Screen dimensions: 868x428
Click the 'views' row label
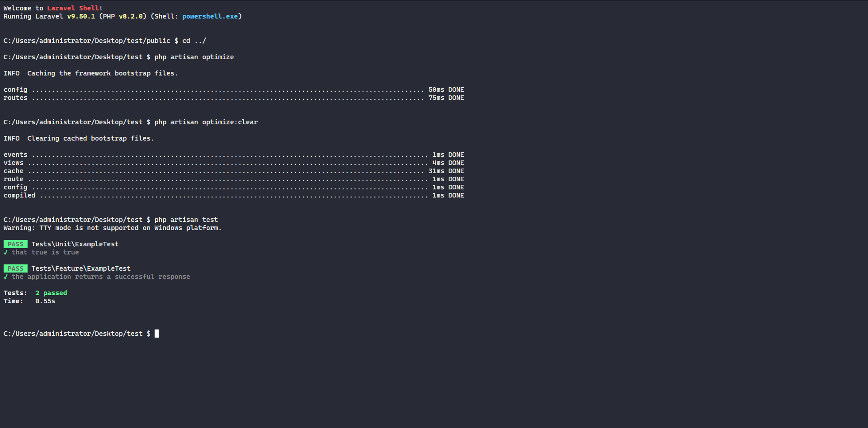coord(14,163)
